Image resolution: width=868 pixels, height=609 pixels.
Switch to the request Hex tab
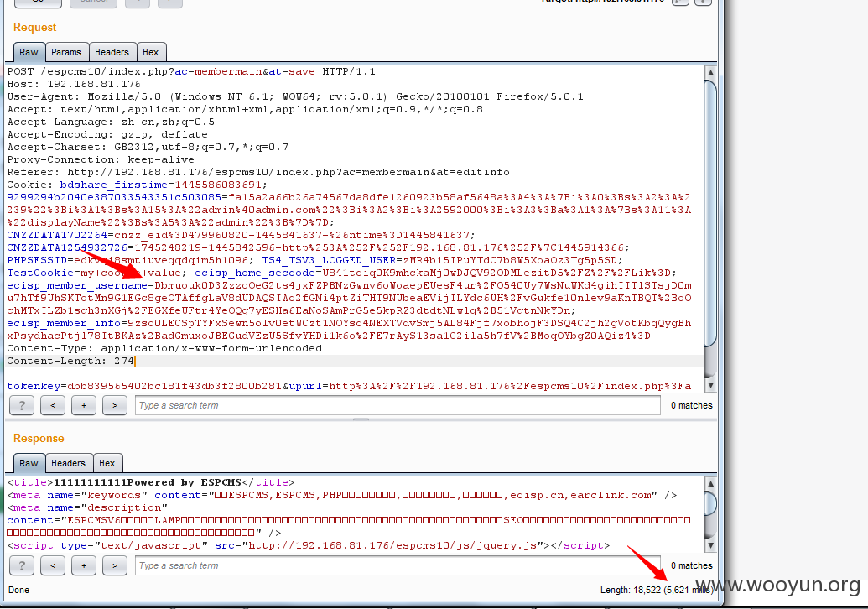coord(151,52)
